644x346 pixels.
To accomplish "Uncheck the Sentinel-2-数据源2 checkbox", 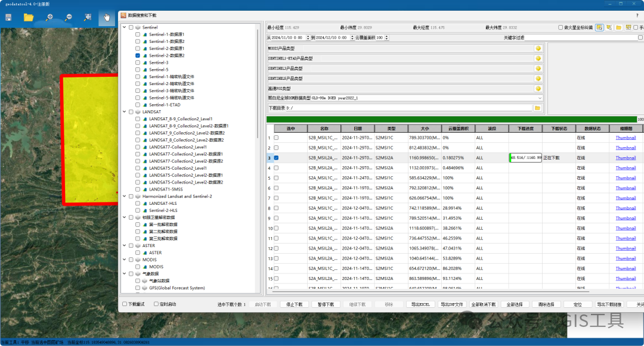I will [x=138, y=56].
